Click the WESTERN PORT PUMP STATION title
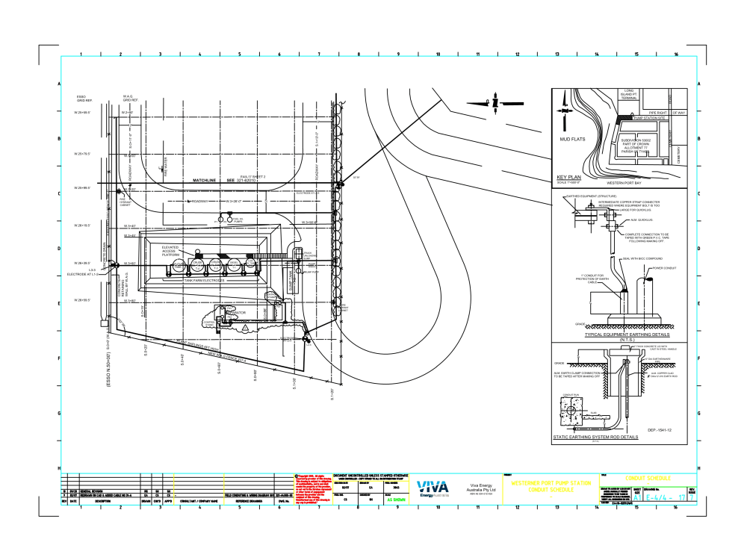 tap(551, 482)
